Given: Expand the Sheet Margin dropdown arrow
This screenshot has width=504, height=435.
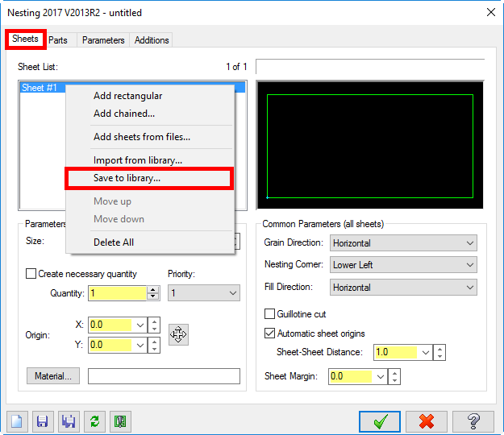Looking at the screenshot, I should click(381, 376).
